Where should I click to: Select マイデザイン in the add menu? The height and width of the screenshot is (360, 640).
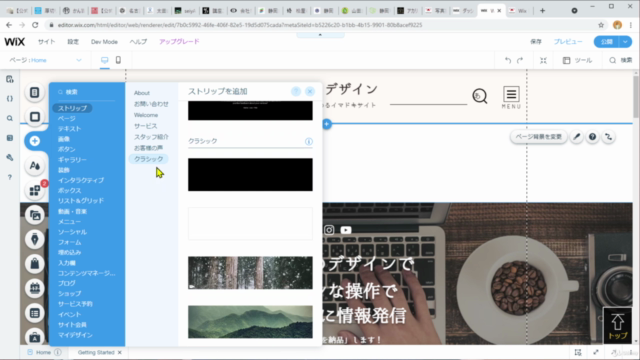click(75, 335)
